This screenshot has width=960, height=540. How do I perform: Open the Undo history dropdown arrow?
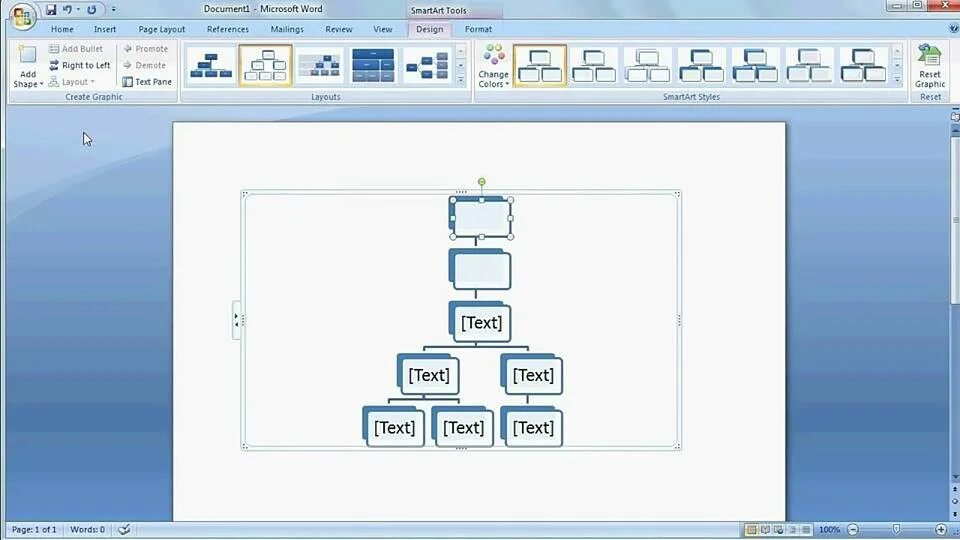(x=78, y=10)
